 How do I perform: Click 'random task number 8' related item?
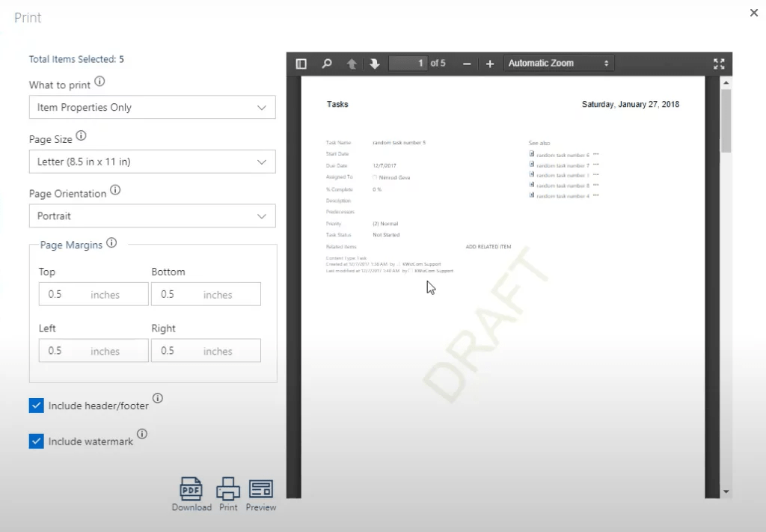coord(563,186)
